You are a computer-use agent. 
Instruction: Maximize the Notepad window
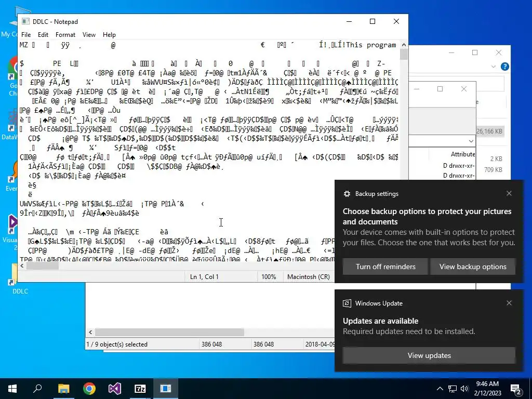[373, 21]
